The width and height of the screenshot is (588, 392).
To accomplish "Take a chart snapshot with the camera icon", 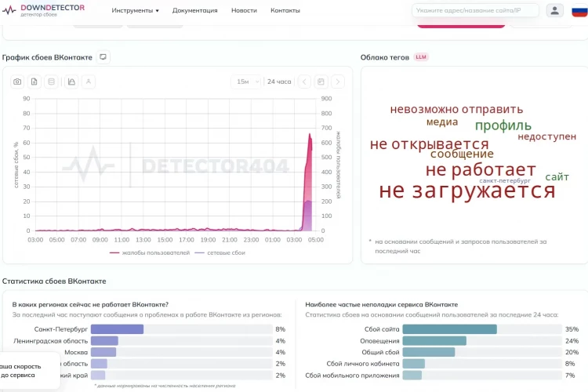I will (x=17, y=82).
